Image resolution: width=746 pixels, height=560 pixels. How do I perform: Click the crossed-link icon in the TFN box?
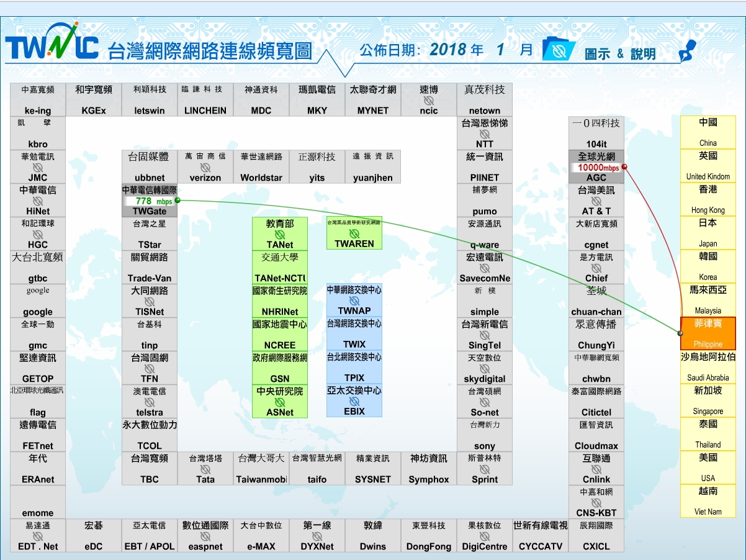(150, 369)
